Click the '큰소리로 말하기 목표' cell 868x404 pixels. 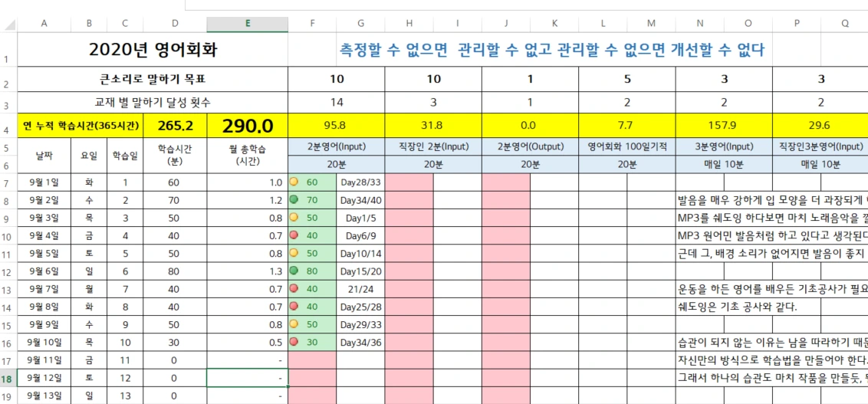click(x=153, y=79)
